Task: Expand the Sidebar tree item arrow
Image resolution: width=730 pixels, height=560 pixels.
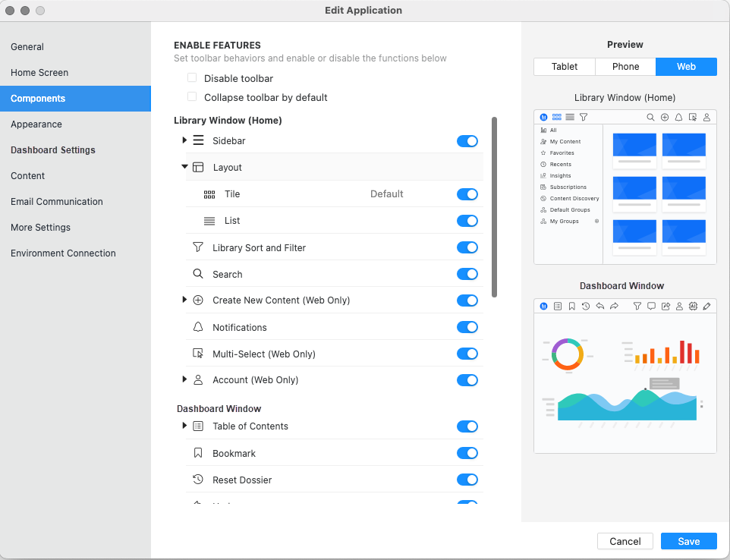Action: [184, 140]
